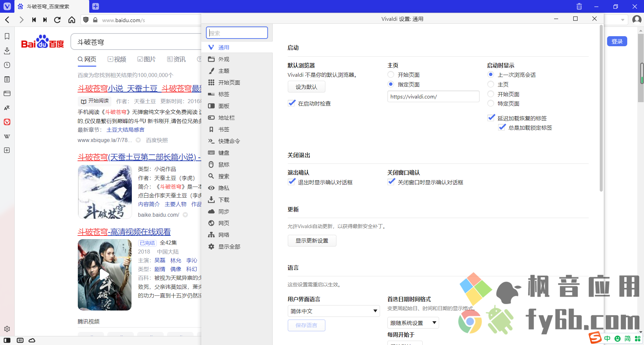Open a new tab with plus icon
This screenshot has height=345, width=644.
point(96,6)
